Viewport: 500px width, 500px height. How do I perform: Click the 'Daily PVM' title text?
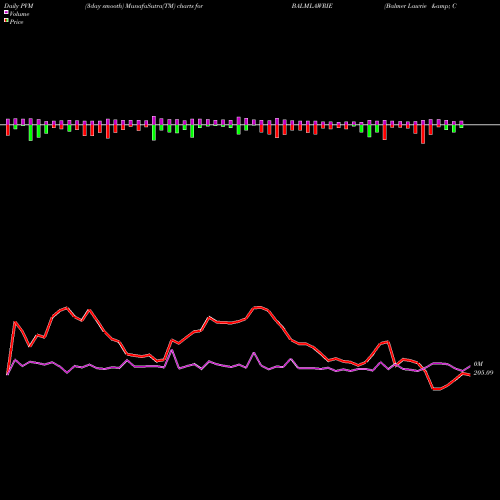tap(19, 6)
